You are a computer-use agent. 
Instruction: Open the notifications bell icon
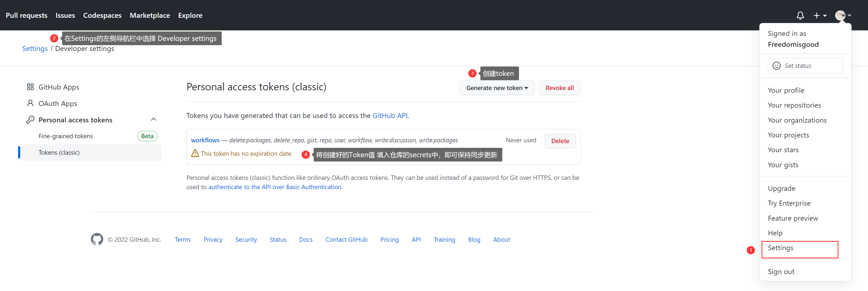800,16
